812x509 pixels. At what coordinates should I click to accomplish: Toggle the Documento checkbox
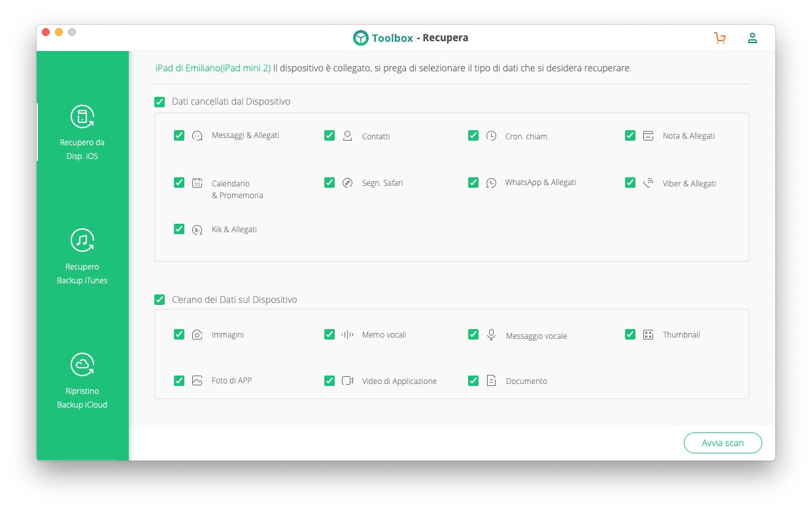click(473, 380)
